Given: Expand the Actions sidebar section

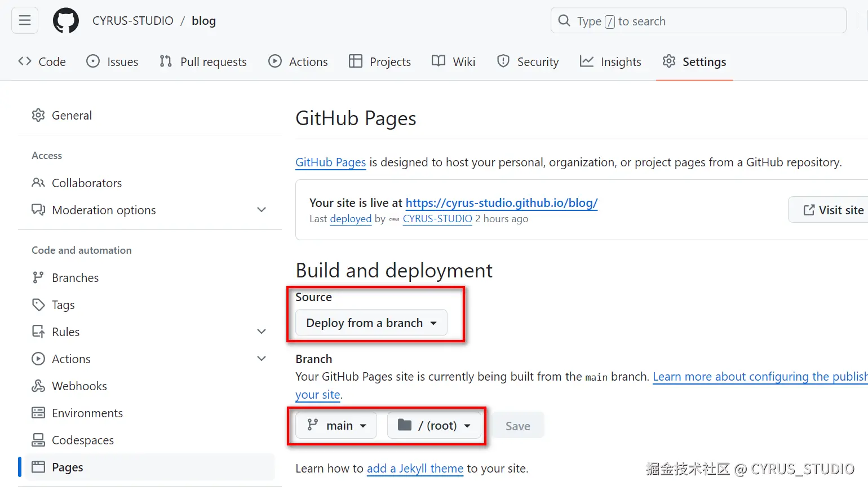Looking at the screenshot, I should [x=262, y=359].
